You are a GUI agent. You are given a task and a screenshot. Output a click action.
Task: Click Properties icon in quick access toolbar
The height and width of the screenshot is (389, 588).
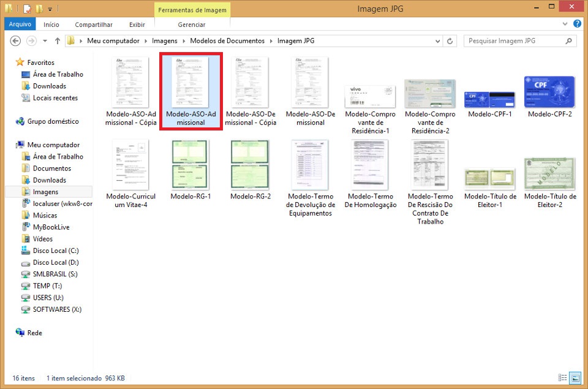pos(27,9)
